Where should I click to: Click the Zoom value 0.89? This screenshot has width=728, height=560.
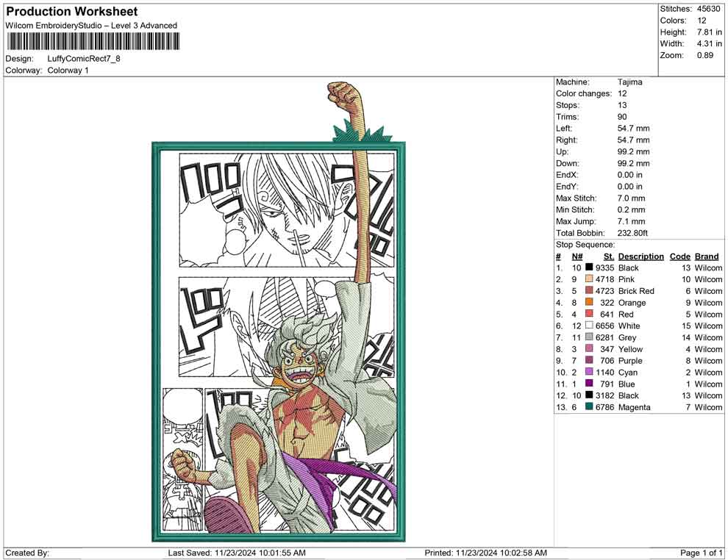tap(704, 55)
